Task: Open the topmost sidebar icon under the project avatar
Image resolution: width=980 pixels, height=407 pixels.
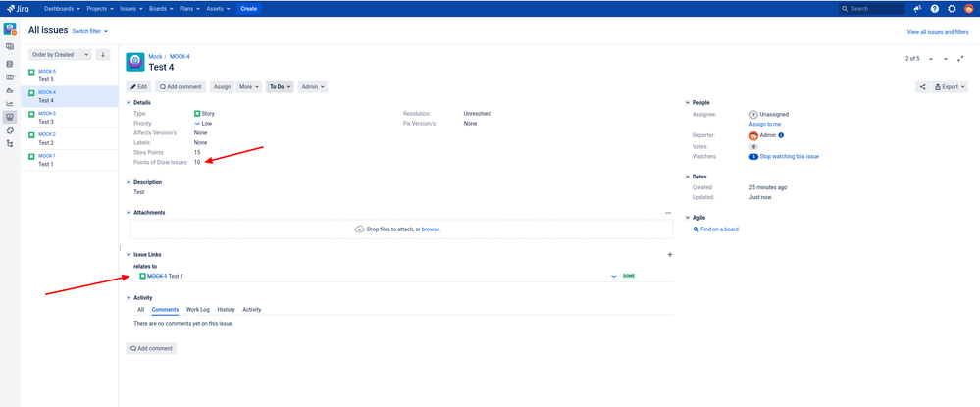Action: 10,46
